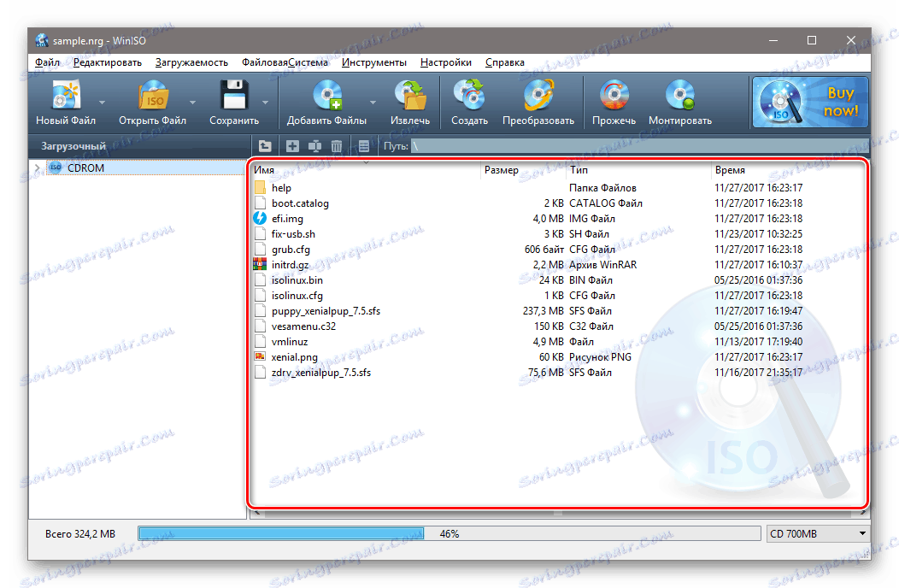The width and height of the screenshot is (899, 588).
Task: Open the Open File dropdown arrow
Action: click(x=192, y=103)
